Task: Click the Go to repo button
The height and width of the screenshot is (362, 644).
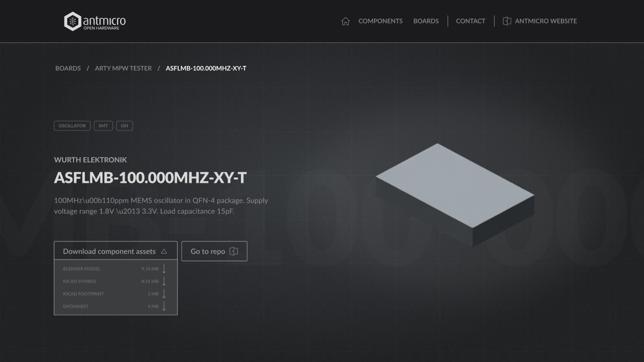Action: (x=214, y=250)
